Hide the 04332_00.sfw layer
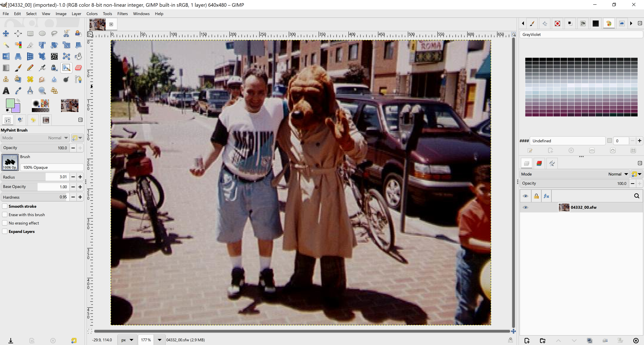 [525, 207]
